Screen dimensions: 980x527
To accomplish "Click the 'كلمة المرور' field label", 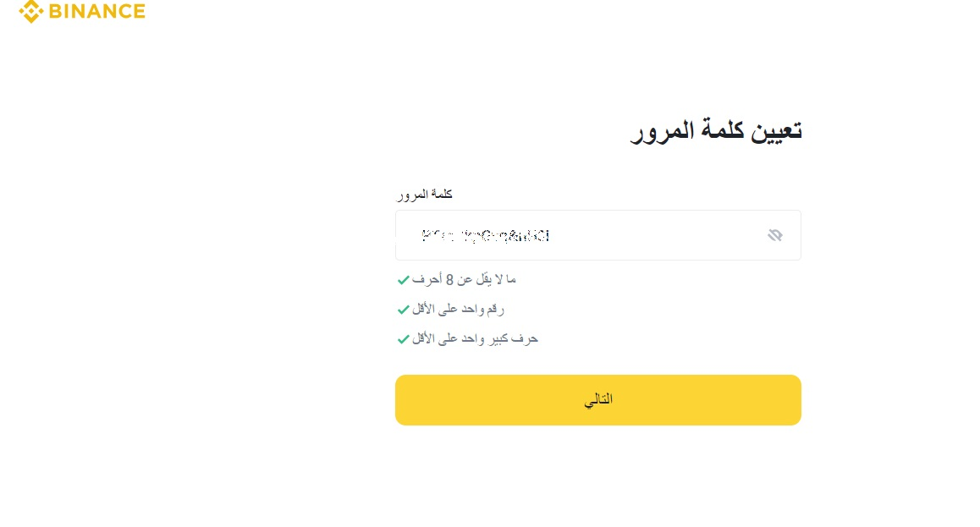I will (x=424, y=194).
